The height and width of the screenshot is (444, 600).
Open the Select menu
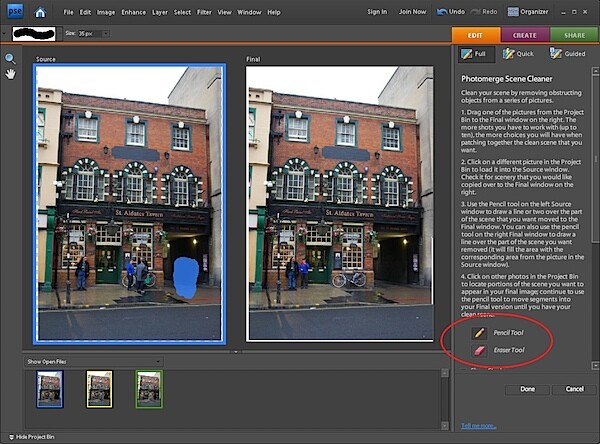pos(182,12)
